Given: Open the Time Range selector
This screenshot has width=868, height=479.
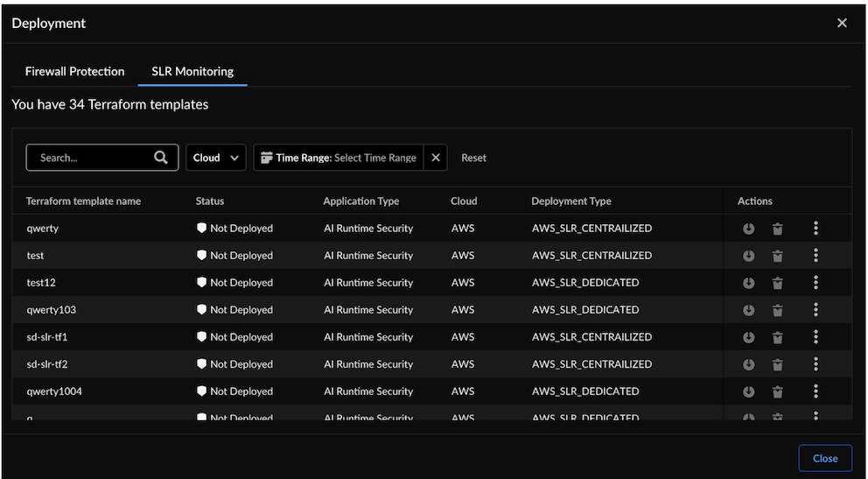Looking at the screenshot, I should coord(339,158).
